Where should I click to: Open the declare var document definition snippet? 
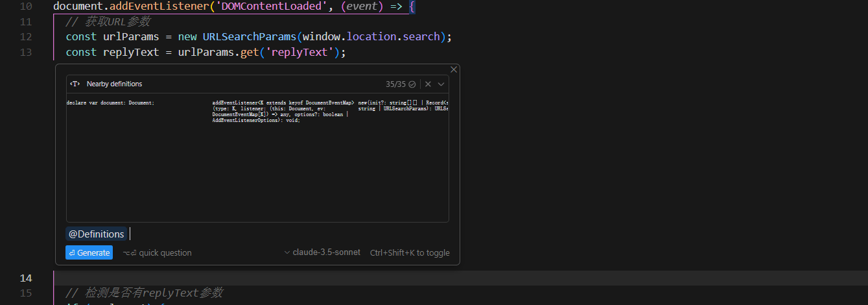110,103
